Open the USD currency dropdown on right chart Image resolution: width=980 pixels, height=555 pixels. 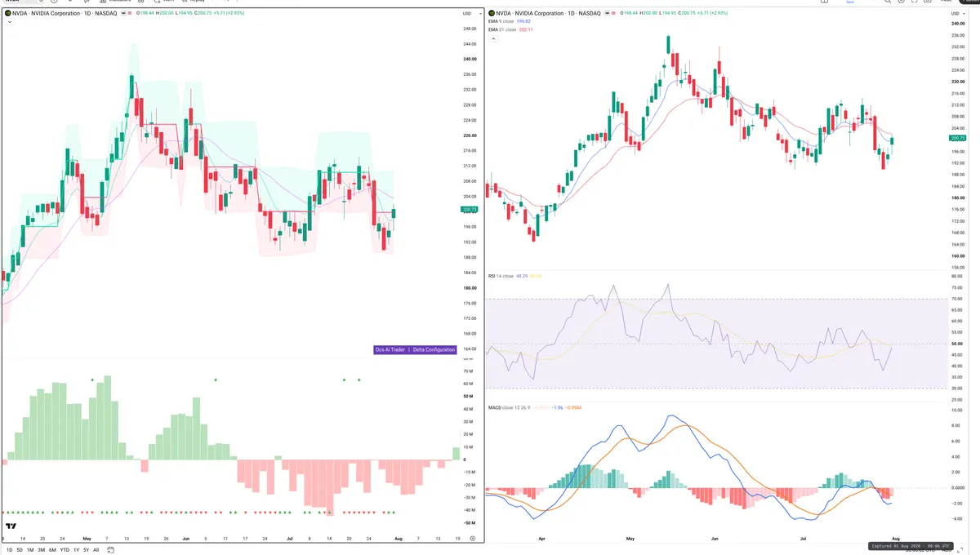[957, 14]
